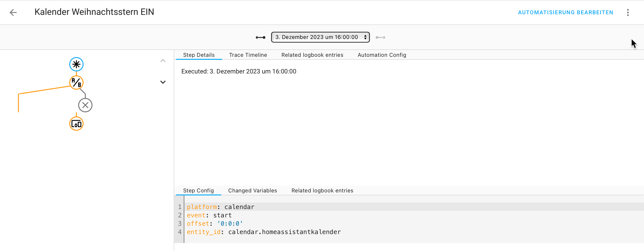The height and width of the screenshot is (251, 644).
Task: Click the back arrow icon
Action: click(13, 12)
